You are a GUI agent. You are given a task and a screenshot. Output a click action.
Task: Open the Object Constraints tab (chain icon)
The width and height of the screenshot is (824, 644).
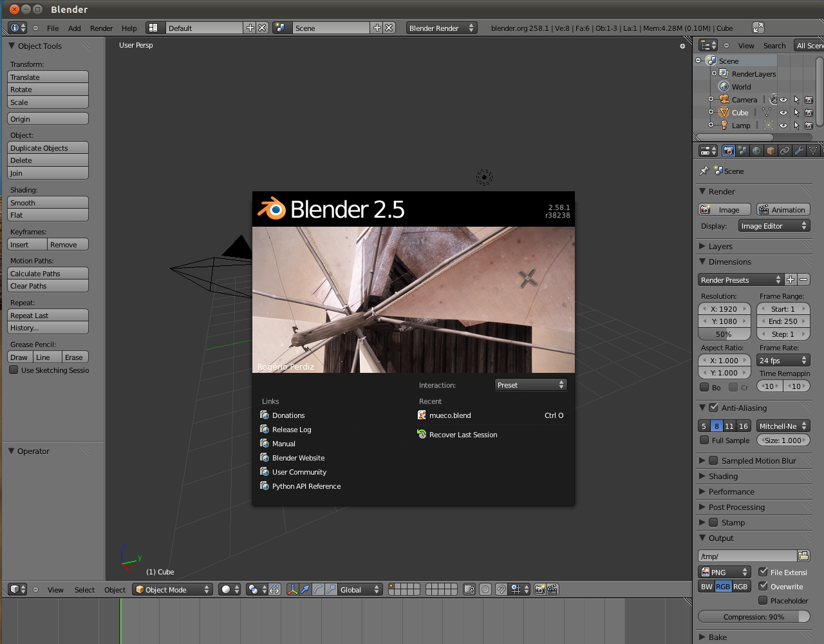click(785, 151)
